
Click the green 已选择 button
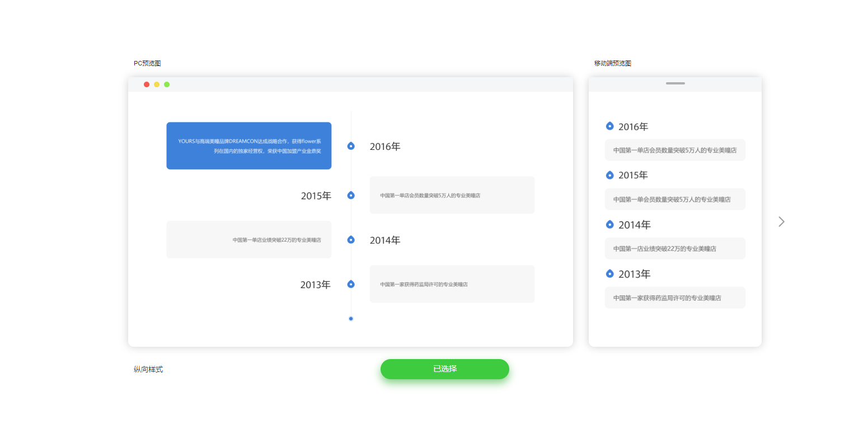[x=445, y=369]
